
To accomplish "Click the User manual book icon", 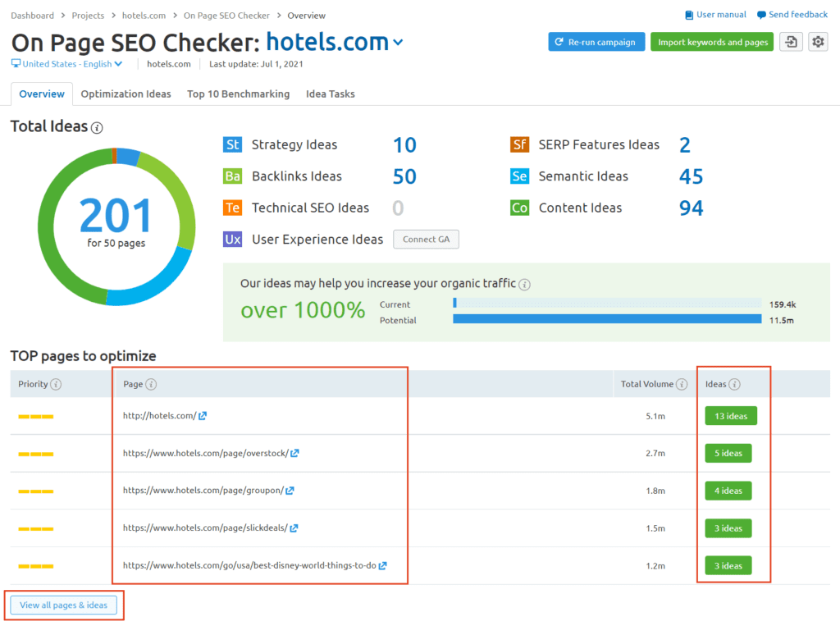I will tap(689, 15).
